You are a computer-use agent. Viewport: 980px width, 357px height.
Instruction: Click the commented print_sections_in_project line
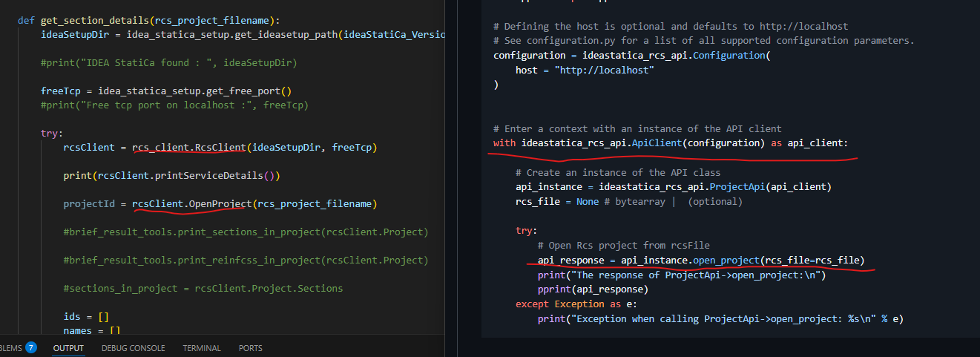coord(245,232)
